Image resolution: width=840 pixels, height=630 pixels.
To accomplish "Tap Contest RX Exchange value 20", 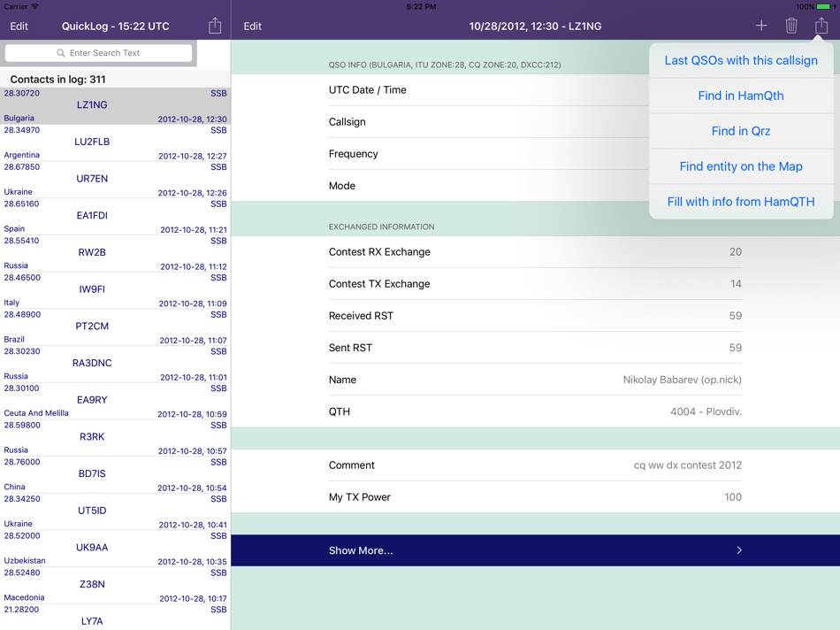I will click(x=736, y=252).
